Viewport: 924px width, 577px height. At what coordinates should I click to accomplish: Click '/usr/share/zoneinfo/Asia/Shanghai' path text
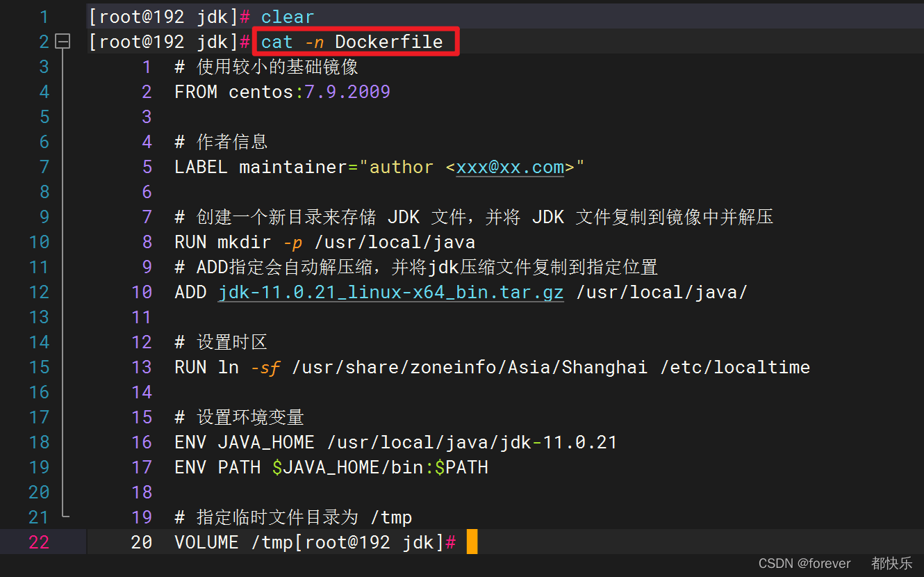(470, 367)
